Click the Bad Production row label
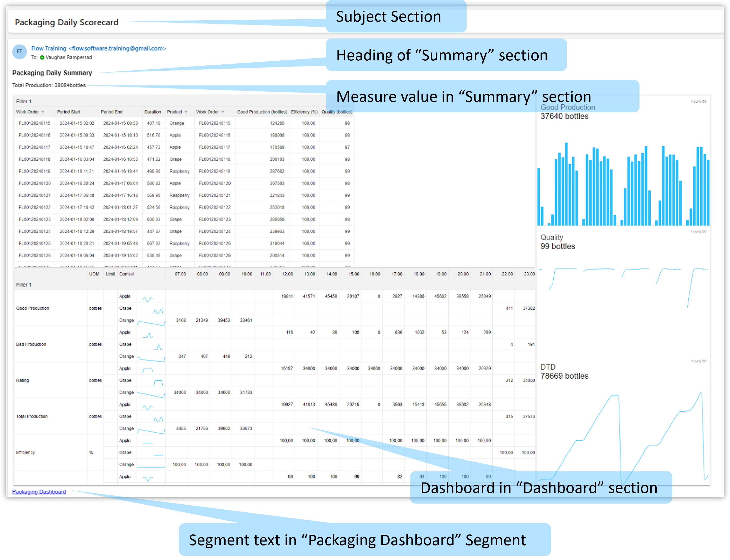The width and height of the screenshot is (730, 560). pyautogui.click(x=31, y=344)
